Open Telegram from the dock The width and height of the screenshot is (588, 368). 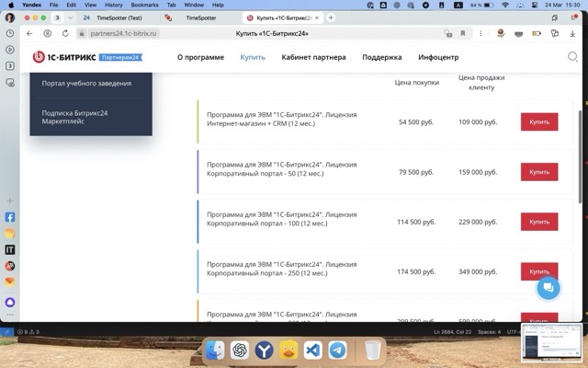tap(338, 351)
